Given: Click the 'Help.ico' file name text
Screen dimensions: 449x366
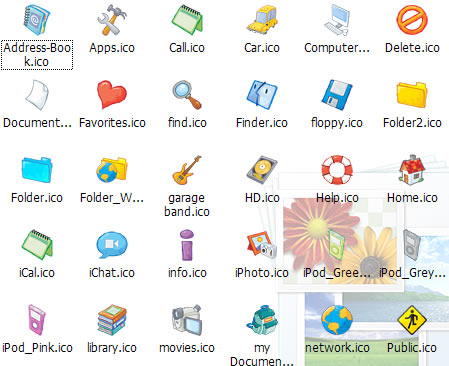Looking at the screenshot, I should pyautogui.click(x=337, y=198).
